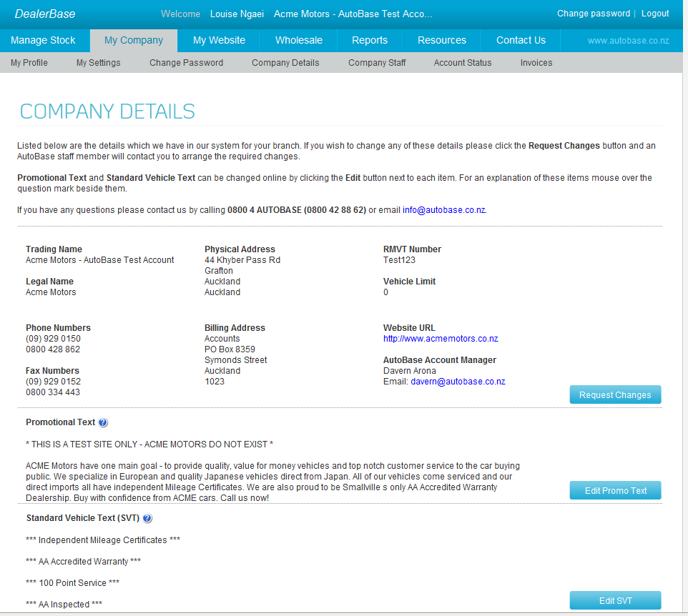Open My Settings from the sub-menu
This screenshot has width=688, height=616.
pyautogui.click(x=98, y=63)
